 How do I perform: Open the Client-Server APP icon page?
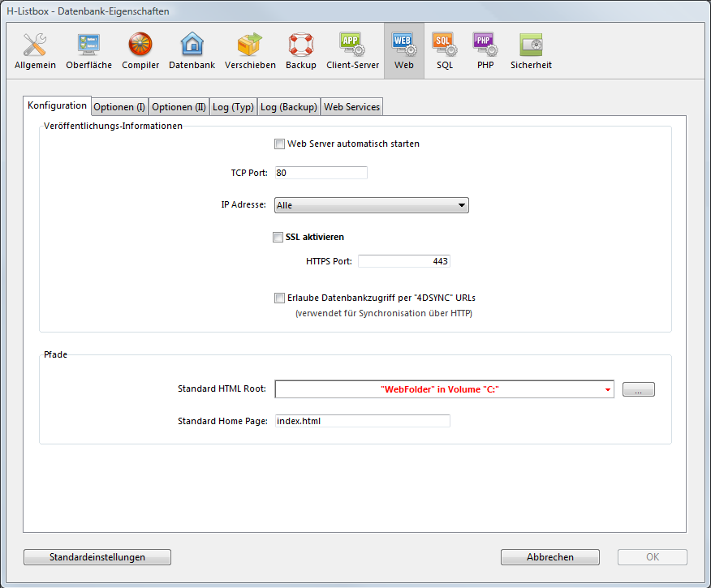pos(352,51)
